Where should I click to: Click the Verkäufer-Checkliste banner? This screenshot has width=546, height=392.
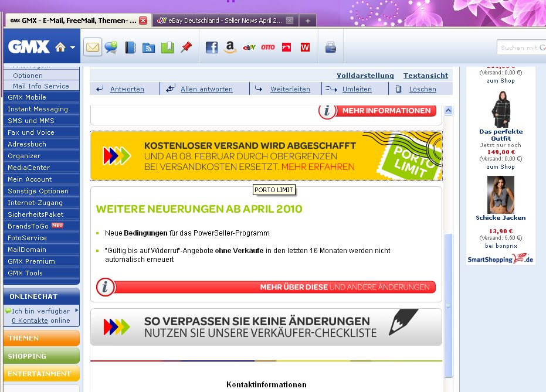pyautogui.click(x=266, y=327)
